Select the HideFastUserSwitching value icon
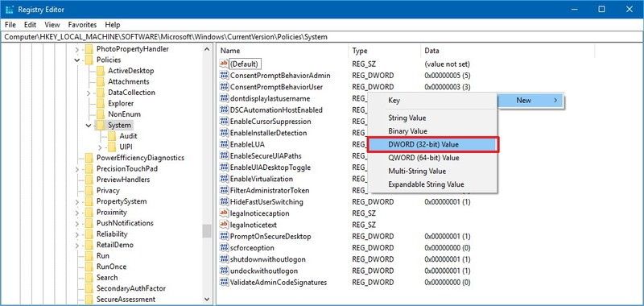 [x=225, y=201]
